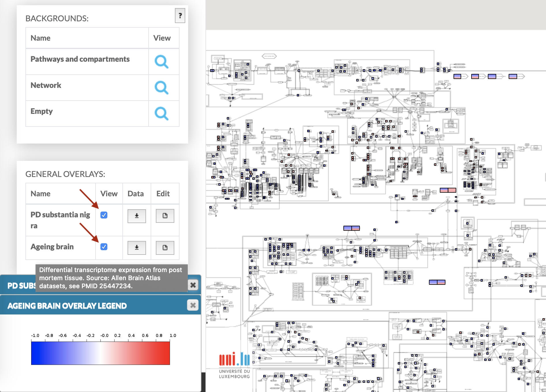546x392 pixels.
Task: Click the Université du Luxembourg logo
Action: (234, 365)
